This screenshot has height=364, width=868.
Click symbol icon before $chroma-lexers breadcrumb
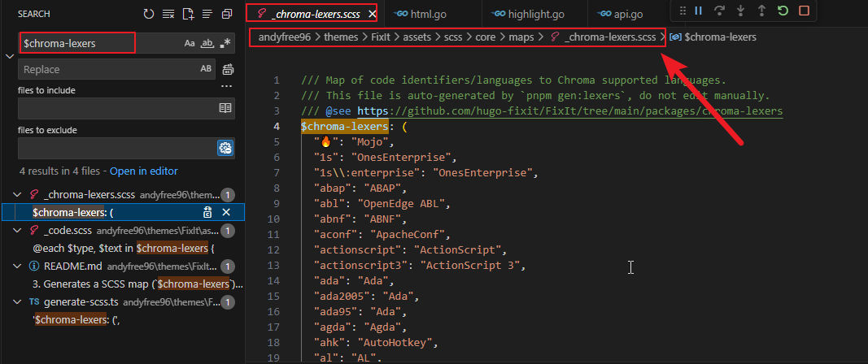click(675, 37)
